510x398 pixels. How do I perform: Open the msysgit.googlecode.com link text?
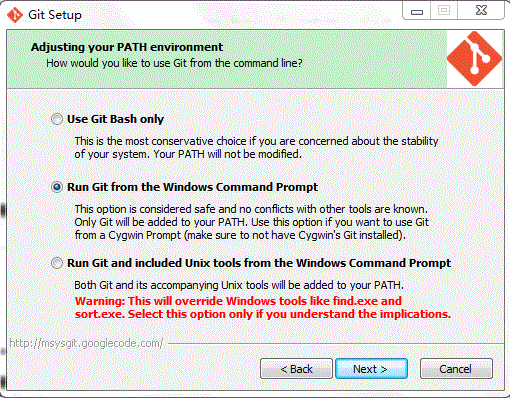pyautogui.click(x=86, y=343)
